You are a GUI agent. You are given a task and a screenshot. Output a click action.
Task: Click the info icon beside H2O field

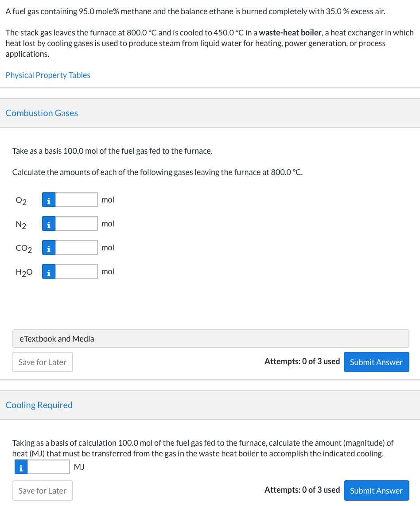(49, 272)
